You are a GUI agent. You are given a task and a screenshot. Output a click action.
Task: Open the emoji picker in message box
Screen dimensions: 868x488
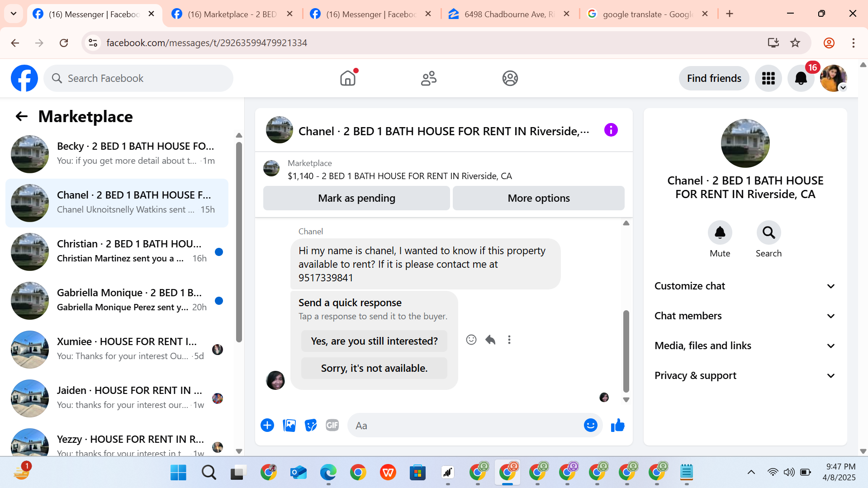(x=590, y=425)
